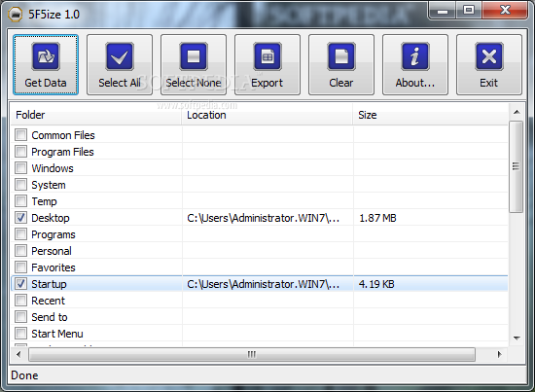The width and height of the screenshot is (535, 392).
Task: Check the Program Files checkbox
Action: click(x=20, y=151)
